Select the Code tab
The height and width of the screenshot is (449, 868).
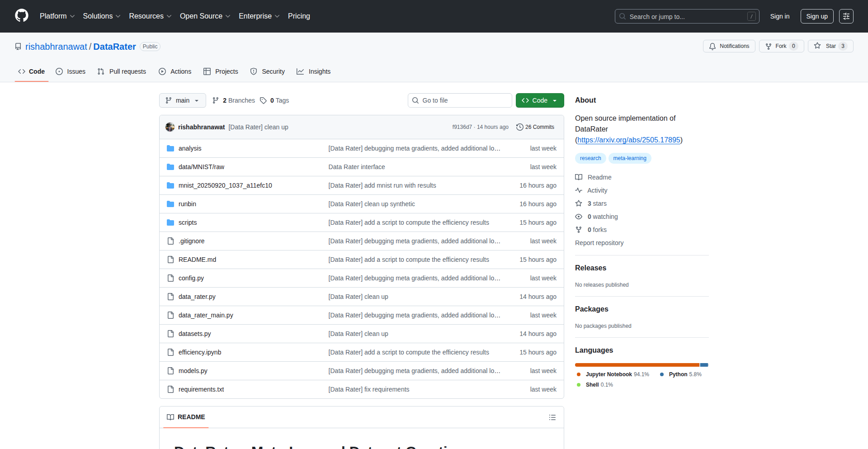[x=32, y=71]
